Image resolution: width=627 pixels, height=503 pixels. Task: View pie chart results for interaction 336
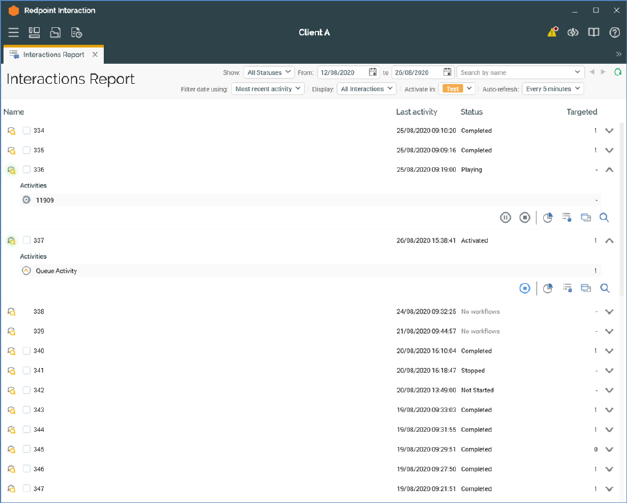point(547,218)
